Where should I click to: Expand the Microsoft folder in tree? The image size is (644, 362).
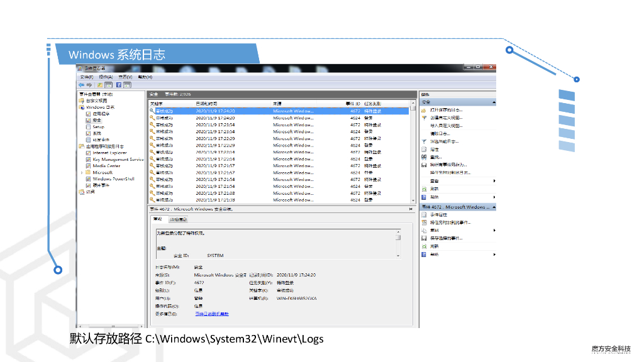click(x=82, y=172)
